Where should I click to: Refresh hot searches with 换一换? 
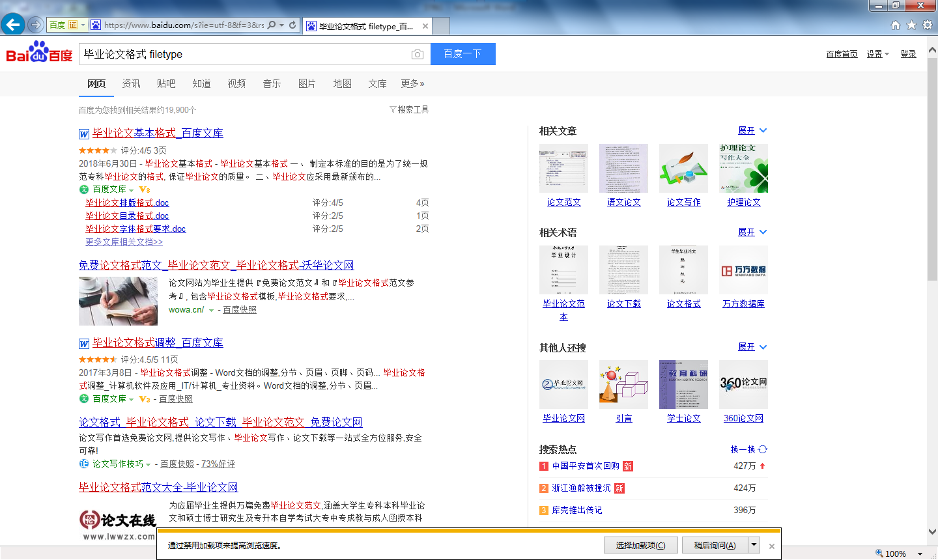(x=749, y=449)
